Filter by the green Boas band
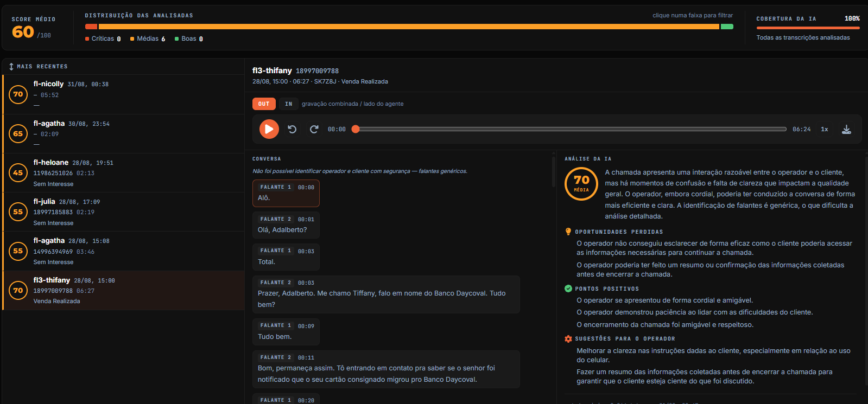The height and width of the screenshot is (404, 868). [x=727, y=27]
